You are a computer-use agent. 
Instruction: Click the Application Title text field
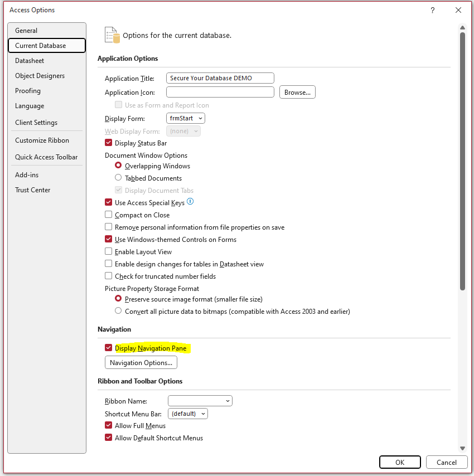tap(220, 78)
